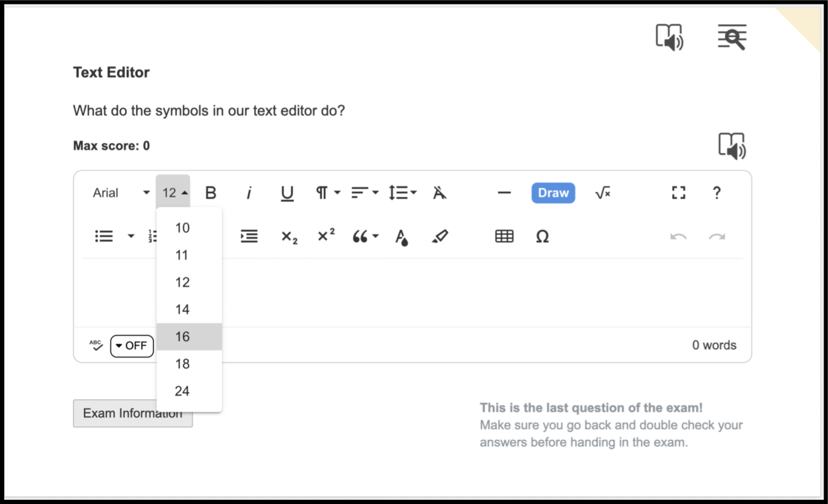Apply superscript formatting
Screen dimensions: 828x504
click(326, 236)
